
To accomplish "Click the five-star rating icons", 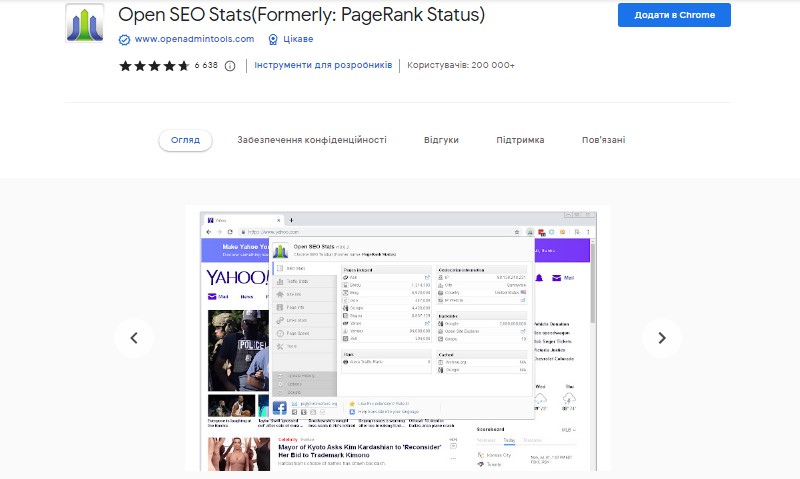I will (153, 66).
